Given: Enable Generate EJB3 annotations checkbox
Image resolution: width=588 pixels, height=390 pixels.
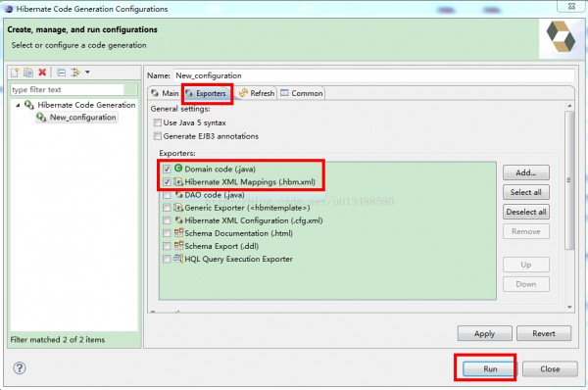Looking at the screenshot, I should (158, 136).
